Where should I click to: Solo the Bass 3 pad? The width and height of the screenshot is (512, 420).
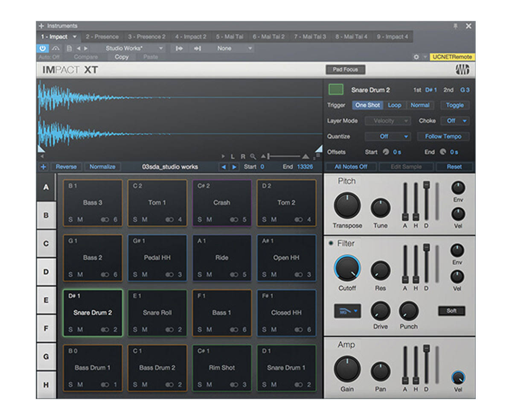70,220
